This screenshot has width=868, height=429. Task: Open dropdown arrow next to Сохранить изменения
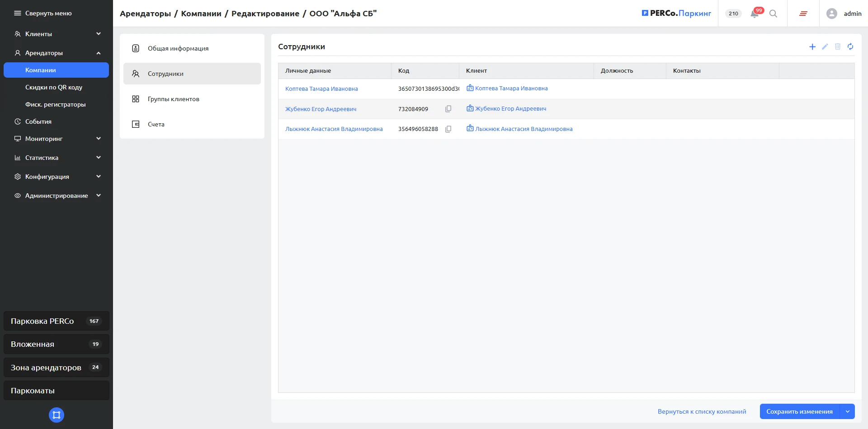[848, 411]
